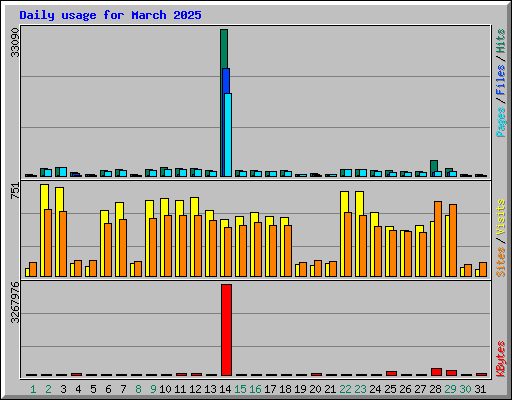Select day 28 on the date axis
Image resolution: width=512 pixels, height=400 pixels.
point(435,389)
